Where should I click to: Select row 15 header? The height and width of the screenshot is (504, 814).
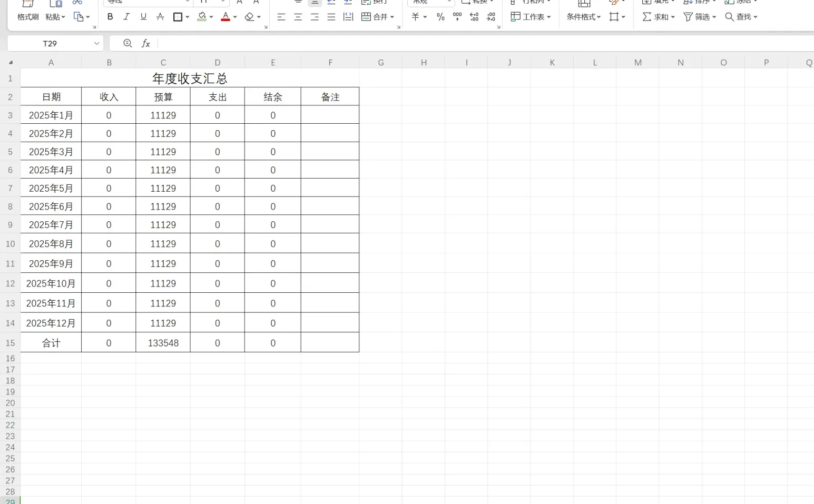[x=10, y=343]
